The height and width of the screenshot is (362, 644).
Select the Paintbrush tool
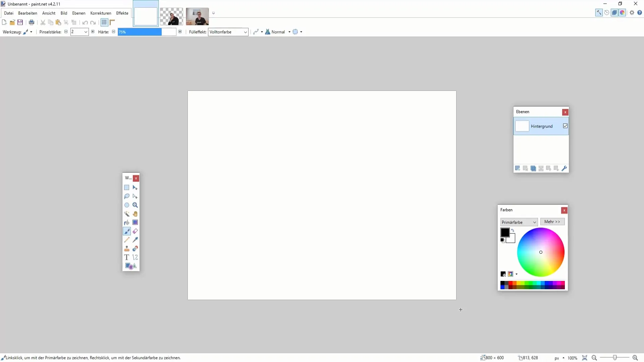click(127, 231)
